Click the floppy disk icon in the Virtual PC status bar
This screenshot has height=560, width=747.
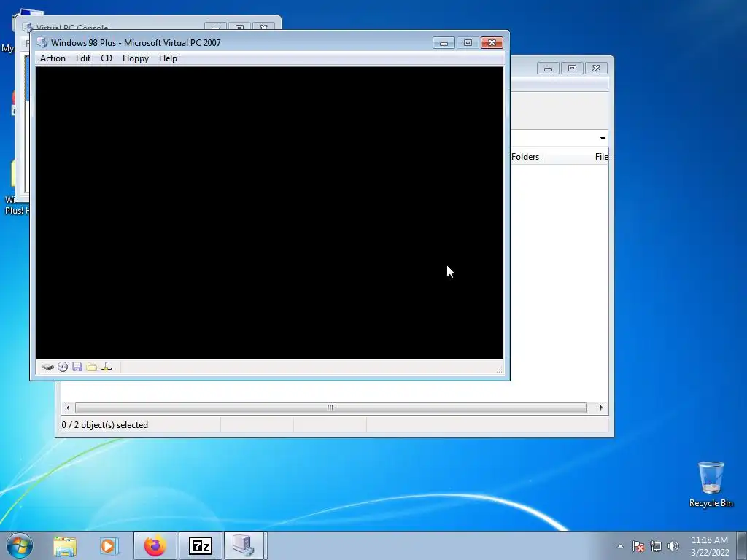point(77,367)
